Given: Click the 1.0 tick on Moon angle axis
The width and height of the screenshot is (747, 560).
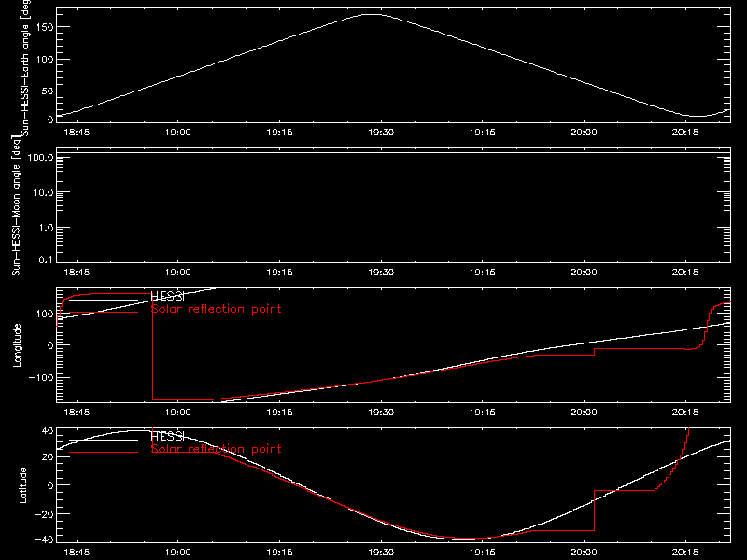Looking at the screenshot, I should pyautogui.click(x=46, y=228).
